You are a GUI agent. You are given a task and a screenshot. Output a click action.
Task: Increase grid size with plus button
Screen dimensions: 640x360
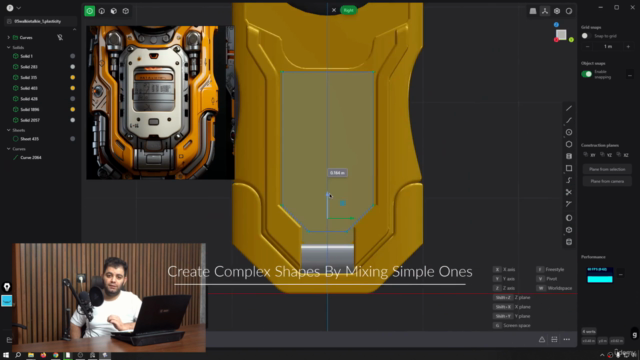coord(628,47)
